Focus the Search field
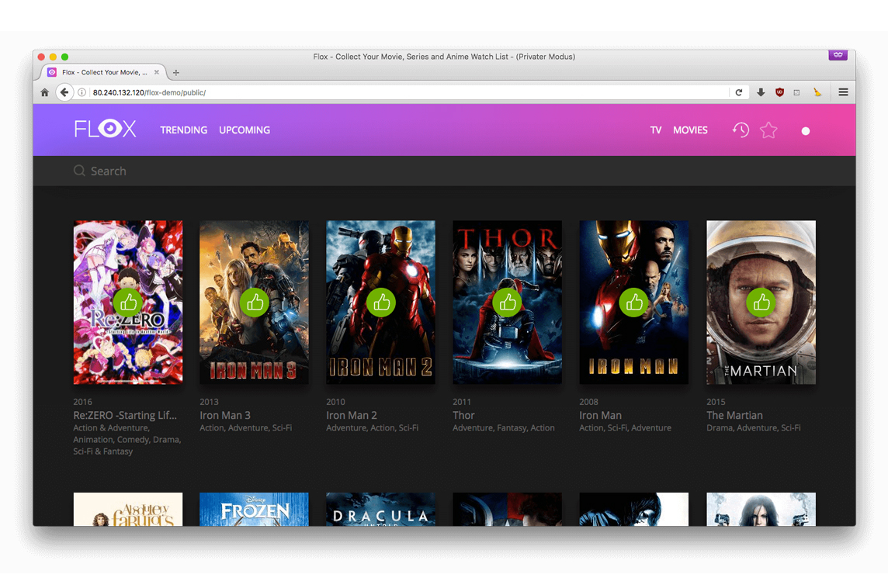Screen dimensions: 888x588 point(444,171)
